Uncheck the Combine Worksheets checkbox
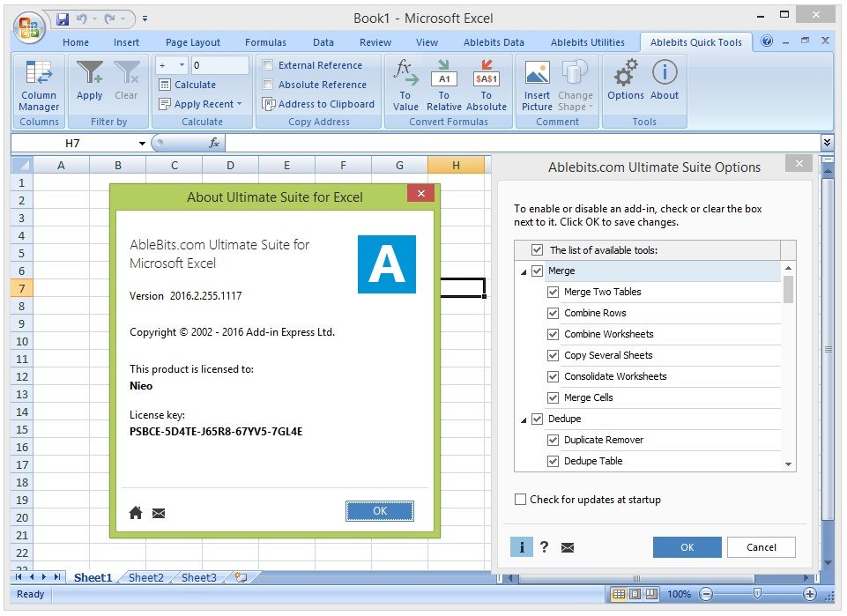This screenshot has height=616, width=847. pos(553,334)
